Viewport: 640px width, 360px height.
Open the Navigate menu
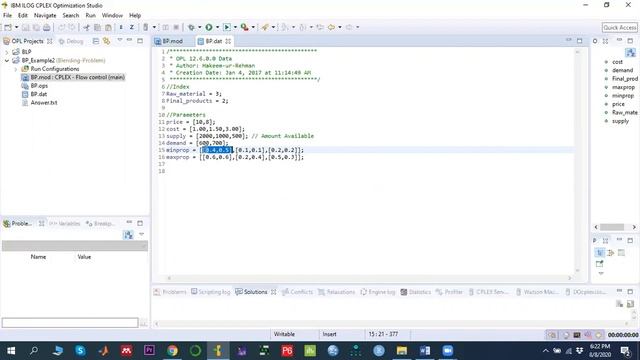[x=45, y=16]
